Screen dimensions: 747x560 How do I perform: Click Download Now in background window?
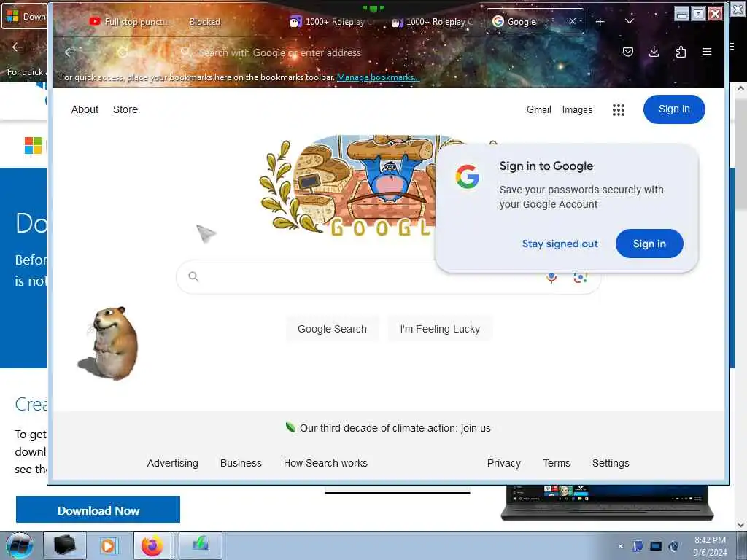(98, 510)
